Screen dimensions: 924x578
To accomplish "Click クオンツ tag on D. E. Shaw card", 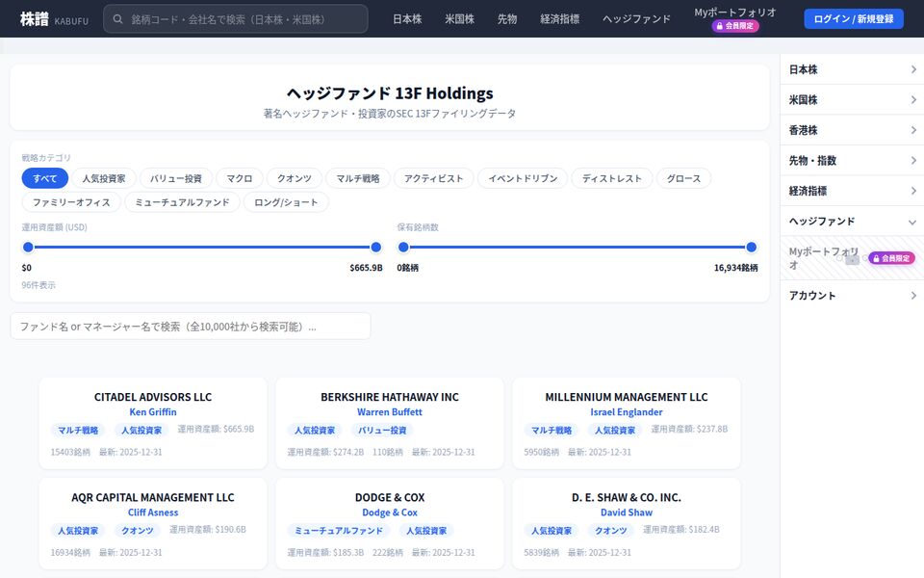I will coord(611,530).
